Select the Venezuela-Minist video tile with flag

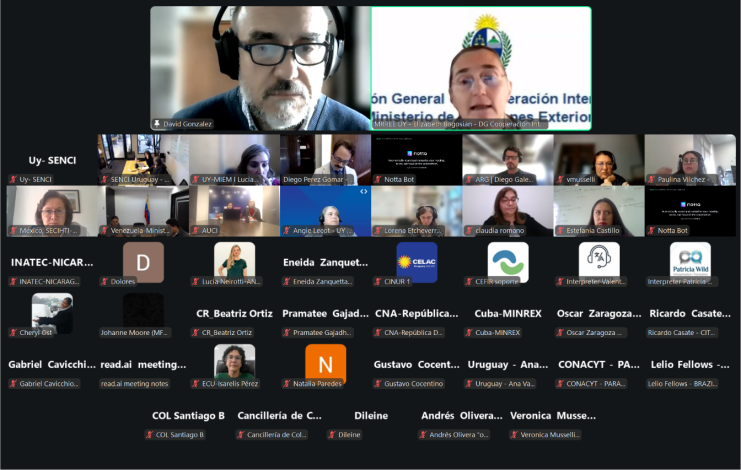click(x=143, y=211)
